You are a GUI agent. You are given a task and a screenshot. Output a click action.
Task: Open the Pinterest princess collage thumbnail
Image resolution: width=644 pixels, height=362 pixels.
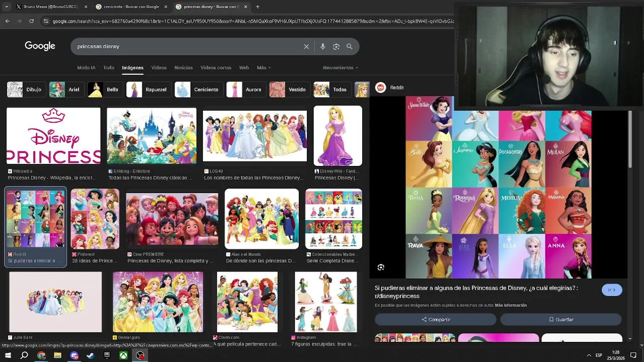click(95, 219)
